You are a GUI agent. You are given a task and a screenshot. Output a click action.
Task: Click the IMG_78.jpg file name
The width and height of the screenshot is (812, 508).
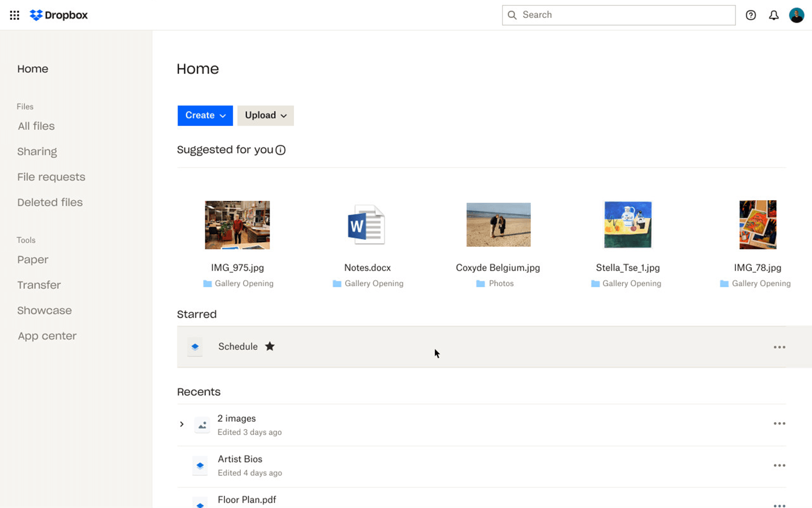(x=757, y=268)
